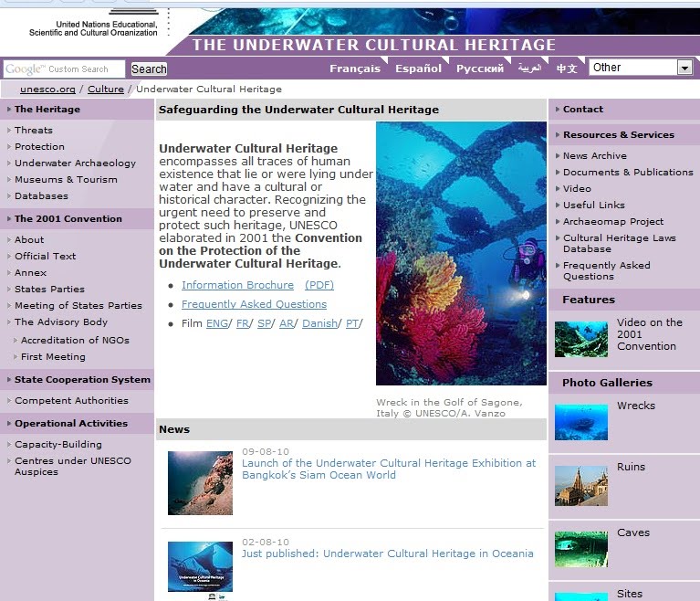The image size is (700, 601).
Task: Click the Oceania publication cover thumbnail
Action: pyautogui.click(x=200, y=566)
